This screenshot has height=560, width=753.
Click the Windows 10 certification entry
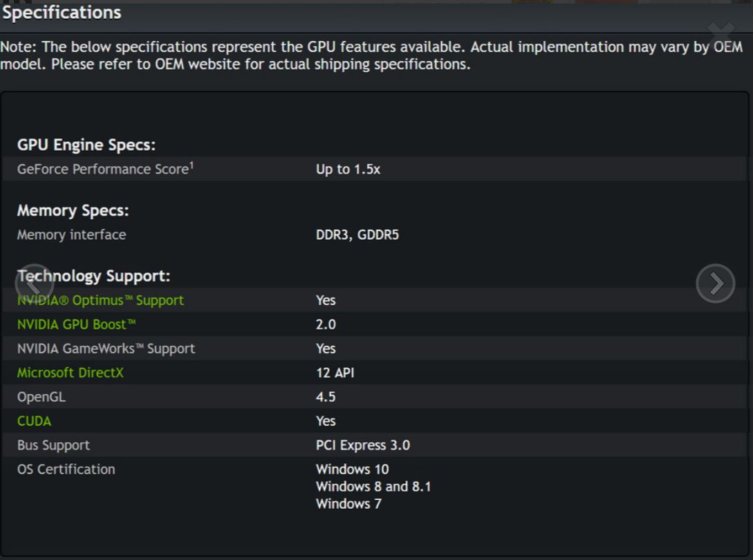(352, 469)
